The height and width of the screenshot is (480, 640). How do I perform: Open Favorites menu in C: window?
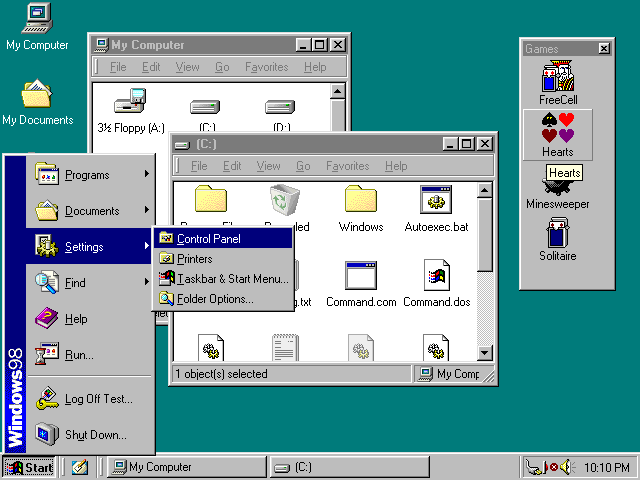[x=347, y=166]
